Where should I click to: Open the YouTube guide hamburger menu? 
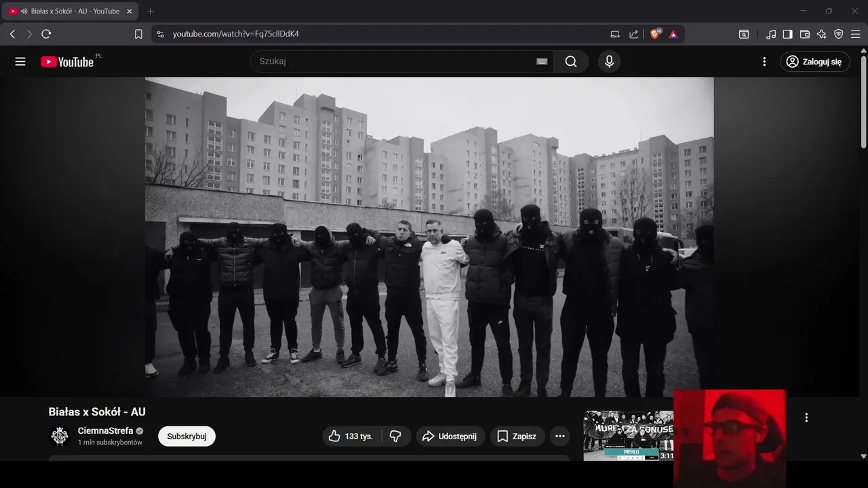coord(20,62)
